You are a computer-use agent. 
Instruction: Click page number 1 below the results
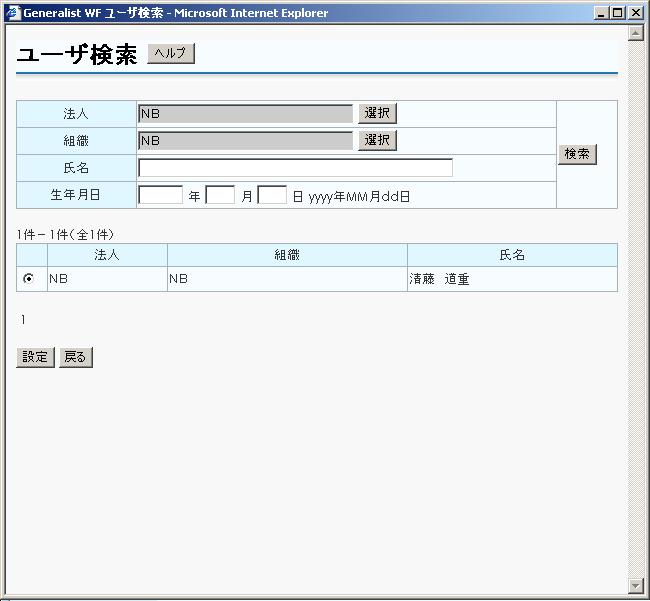pos(23,320)
